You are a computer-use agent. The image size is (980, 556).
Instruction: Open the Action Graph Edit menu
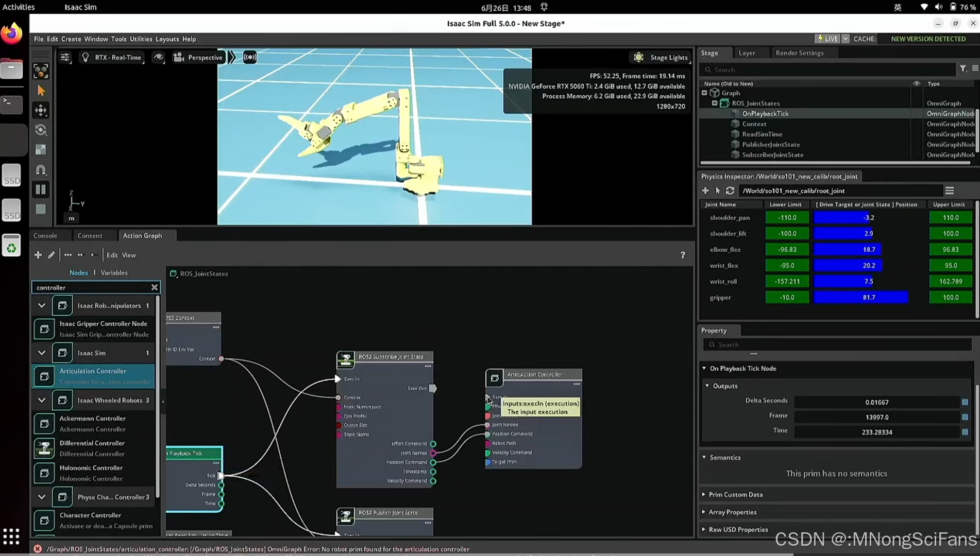[x=112, y=255]
